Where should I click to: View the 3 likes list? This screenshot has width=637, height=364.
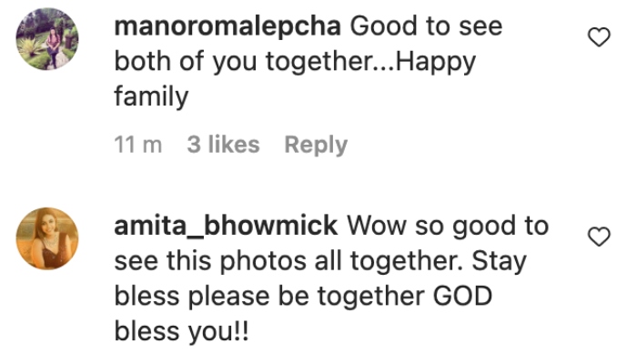click(223, 145)
